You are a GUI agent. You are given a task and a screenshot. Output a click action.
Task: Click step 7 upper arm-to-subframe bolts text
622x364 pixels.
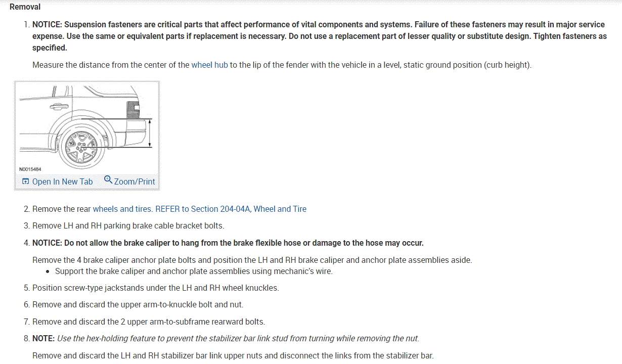(148, 322)
